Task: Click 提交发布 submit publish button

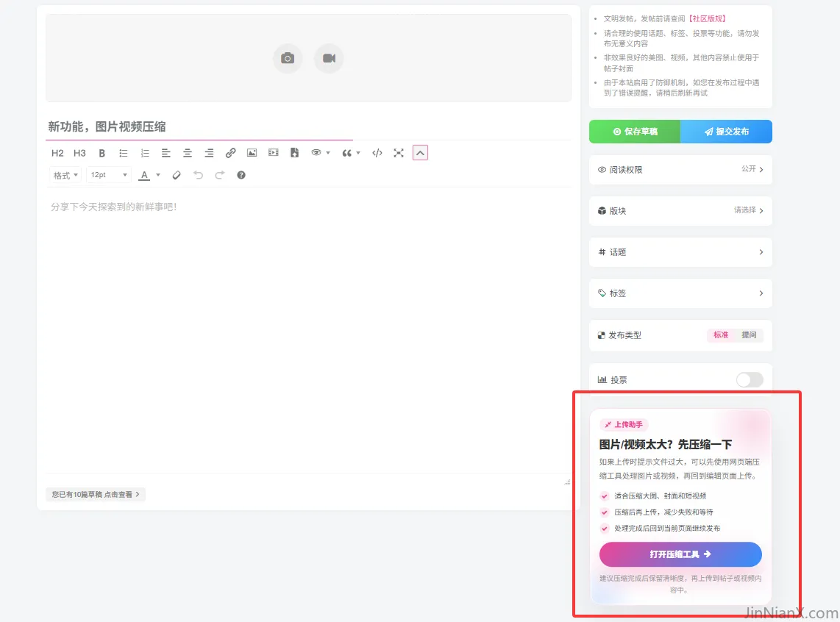Action: click(727, 132)
